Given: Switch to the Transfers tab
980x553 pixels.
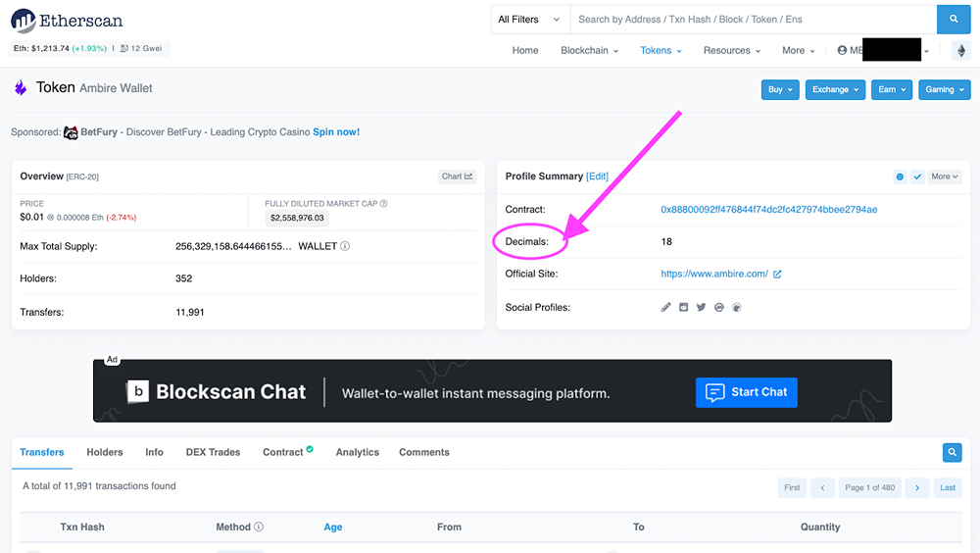Looking at the screenshot, I should (x=42, y=452).
